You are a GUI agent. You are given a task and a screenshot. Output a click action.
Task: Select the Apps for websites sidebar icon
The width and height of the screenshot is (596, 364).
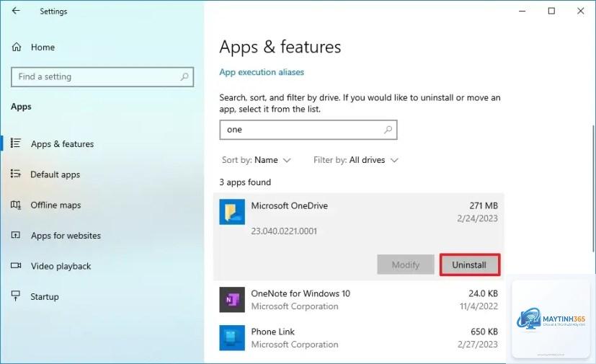point(16,235)
